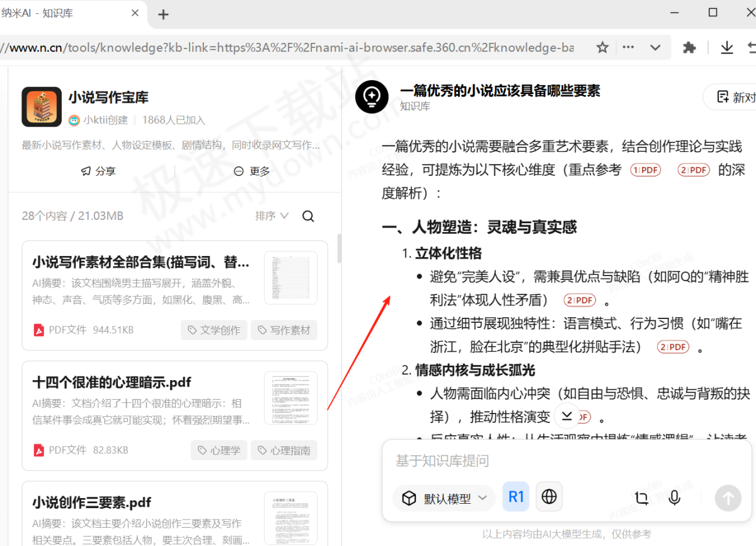Open the knowledge base search icon
The image size is (756, 546).
(x=308, y=216)
